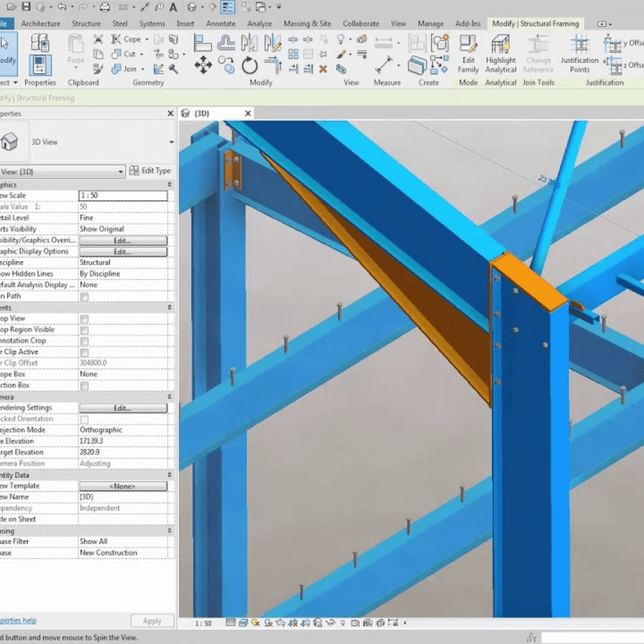Switch to the Manage ribbon tab
The image size is (644, 644).
[431, 24]
